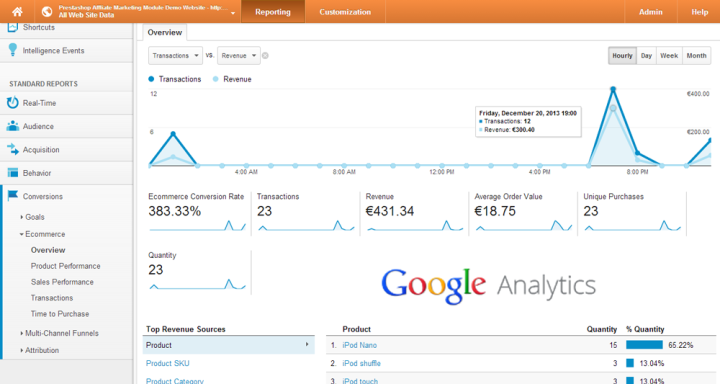Select Overview under Ecommerce
This screenshot has width=720, height=384.
pyautogui.click(x=48, y=250)
